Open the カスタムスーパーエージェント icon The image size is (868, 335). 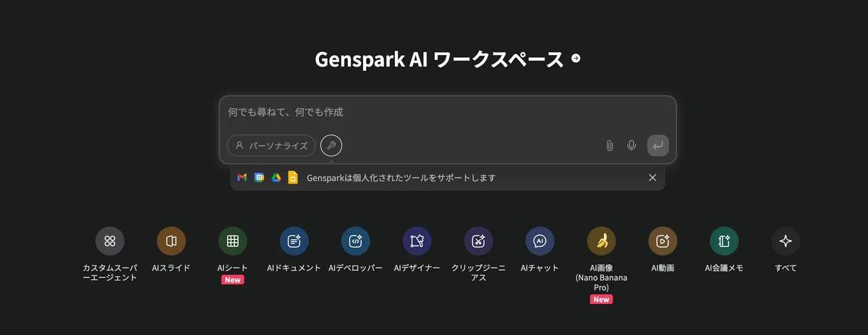(x=110, y=241)
